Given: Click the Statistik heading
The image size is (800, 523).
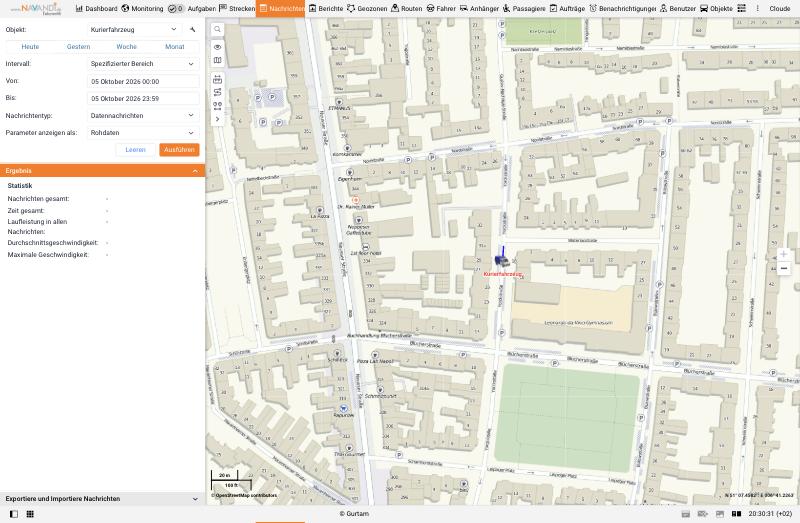Looking at the screenshot, I should click(x=20, y=185).
